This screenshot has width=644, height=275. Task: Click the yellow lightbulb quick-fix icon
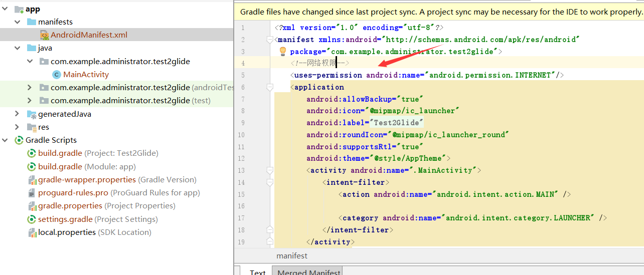point(282,51)
